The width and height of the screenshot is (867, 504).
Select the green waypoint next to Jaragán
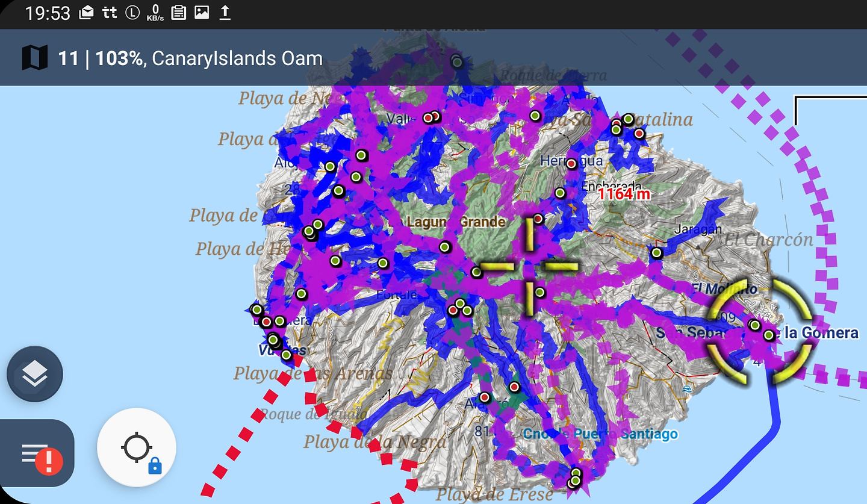point(656,254)
